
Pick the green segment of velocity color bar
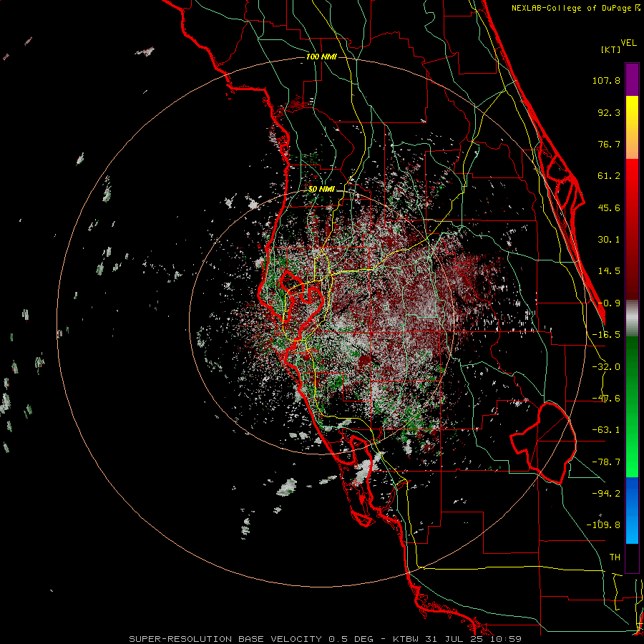point(632,406)
